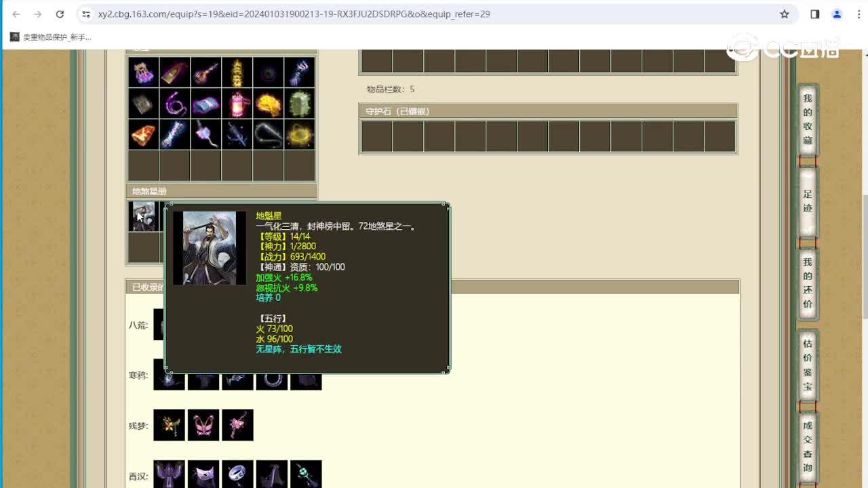868x488 pixels.
Task: Click the white mask in 青汉 set
Action: point(203,474)
